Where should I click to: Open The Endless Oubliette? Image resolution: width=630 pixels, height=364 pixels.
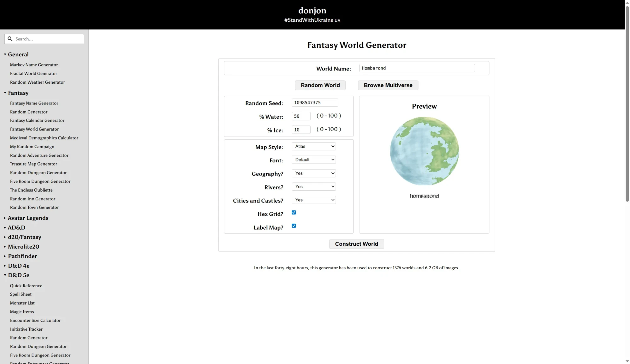point(31,190)
